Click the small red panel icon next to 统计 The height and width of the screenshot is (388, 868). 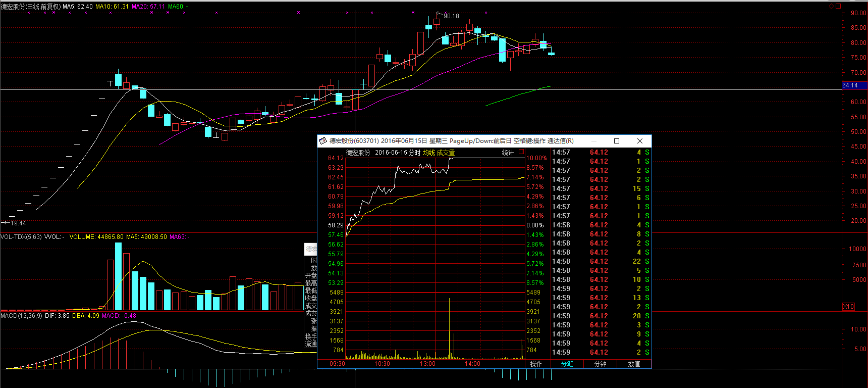pos(521,152)
